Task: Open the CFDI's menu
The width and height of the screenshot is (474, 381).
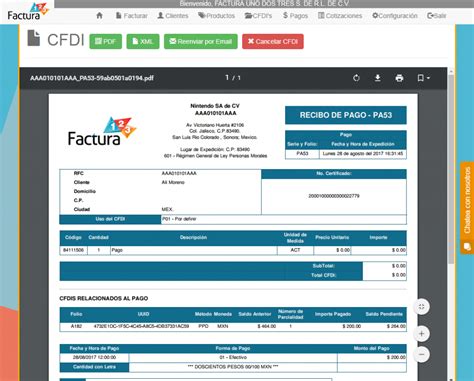Action: click(x=258, y=16)
